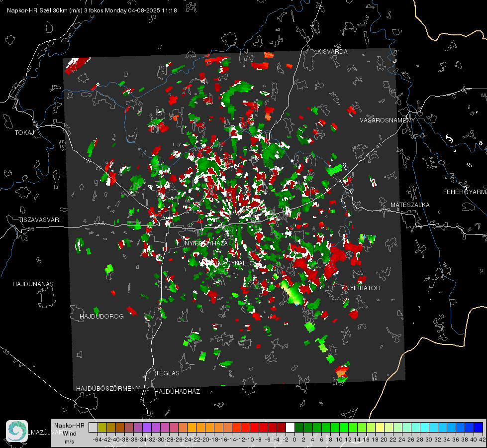Image resolution: width=487 pixels, height=448 pixels.
Task: Click the m/s unit label in legend
Action: pyautogui.click(x=69, y=442)
